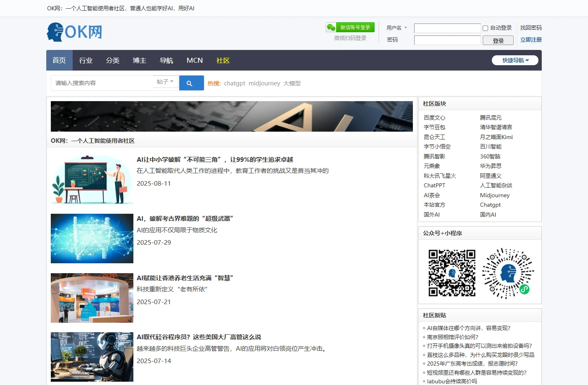Open the 行业 navigation tab
The image size is (588, 385).
86,60
